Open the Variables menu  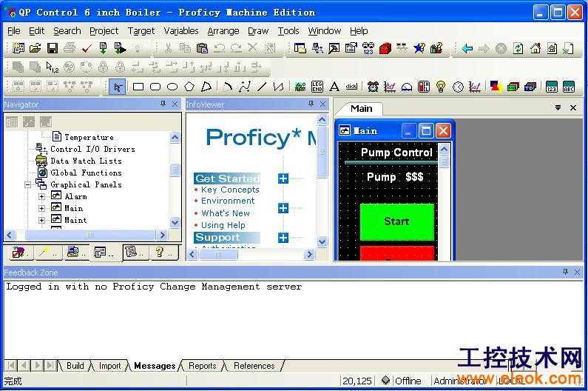pos(181,31)
